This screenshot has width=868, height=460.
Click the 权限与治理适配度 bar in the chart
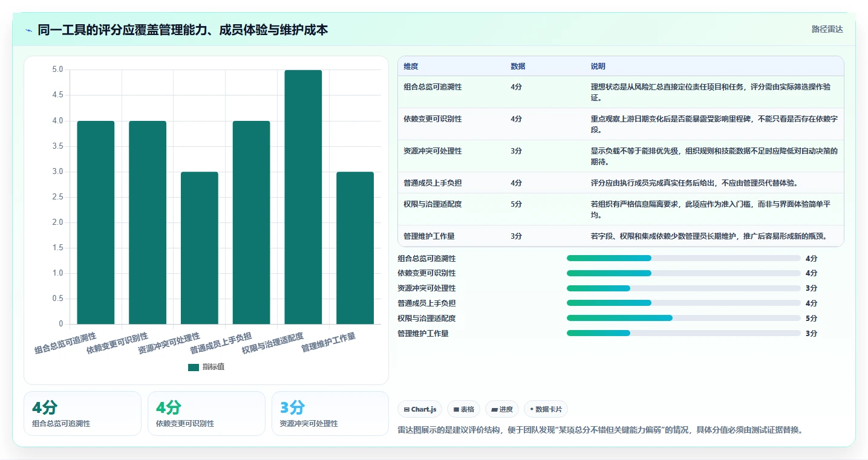click(303, 197)
